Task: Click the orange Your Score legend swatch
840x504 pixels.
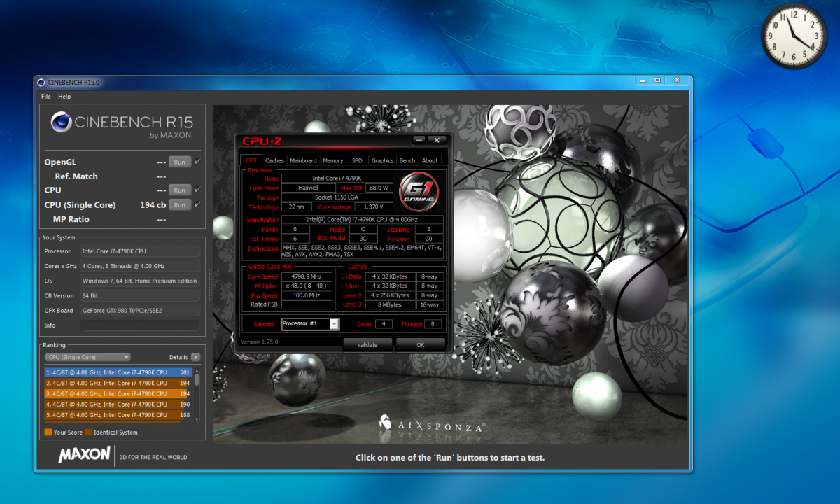Action: tap(48, 433)
